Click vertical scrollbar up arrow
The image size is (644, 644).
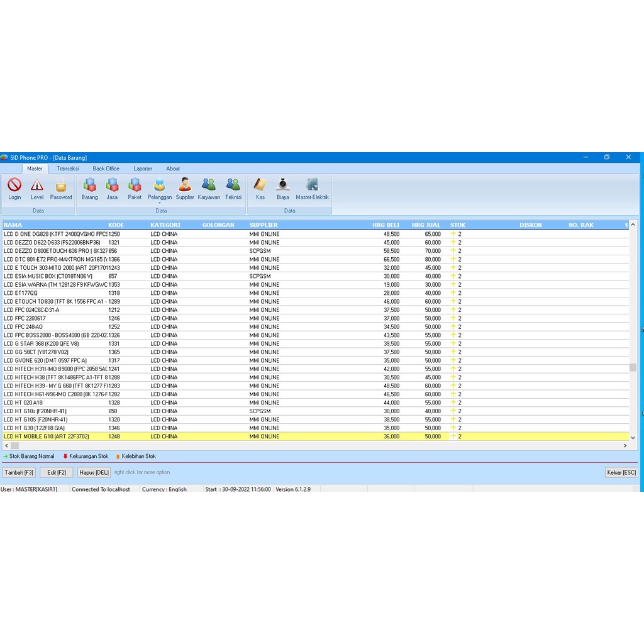[x=633, y=225]
